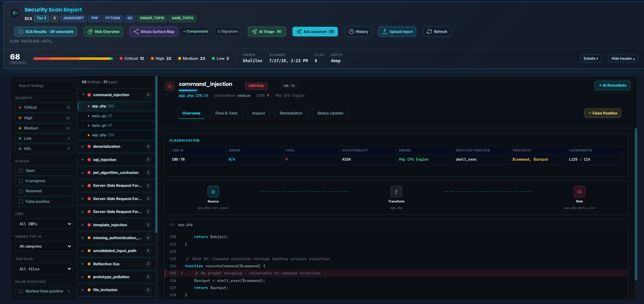Switch to the Remediation tab
The image size is (644, 304).
(291, 113)
